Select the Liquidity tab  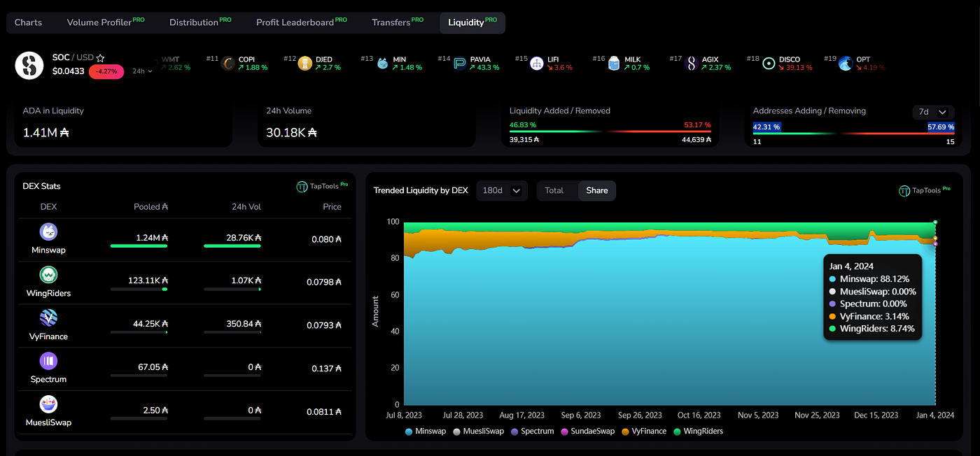[472, 22]
